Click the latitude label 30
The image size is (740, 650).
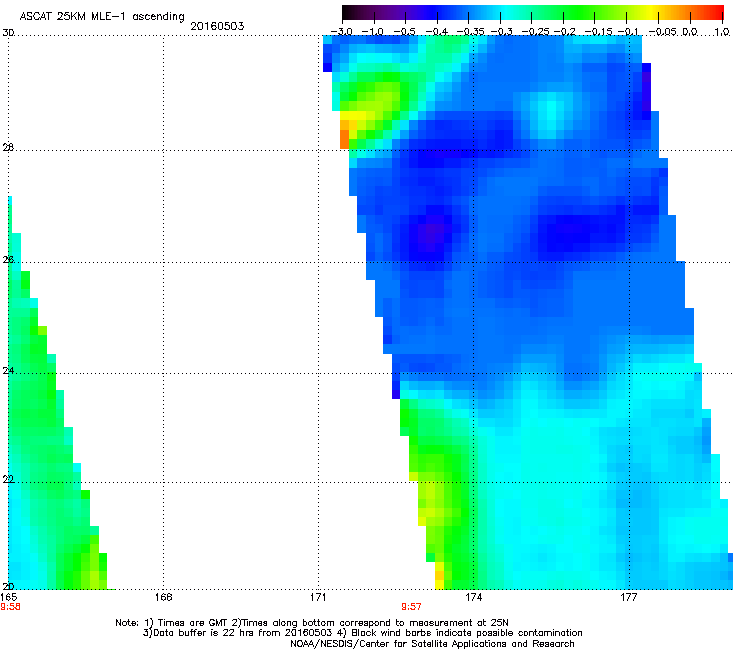coord(8,33)
